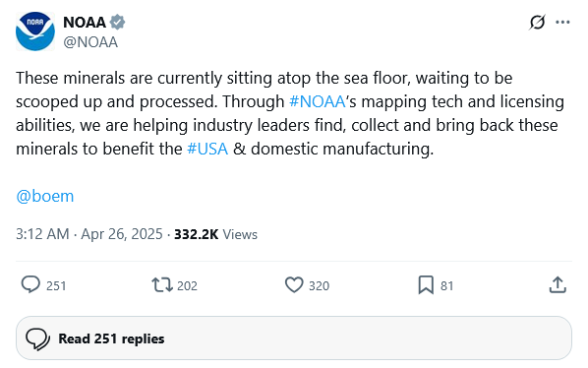The height and width of the screenshot is (368, 588).
Task: Click the Grok slashed-circle icon
Action: pyautogui.click(x=537, y=23)
